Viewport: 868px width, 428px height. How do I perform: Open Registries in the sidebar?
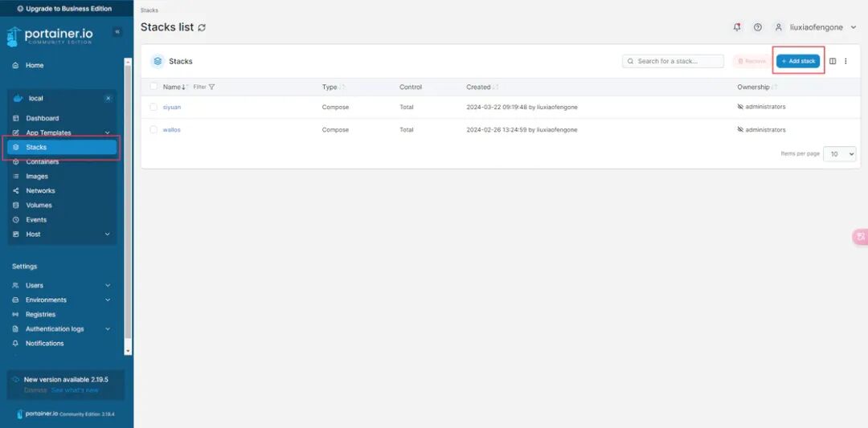(40, 314)
